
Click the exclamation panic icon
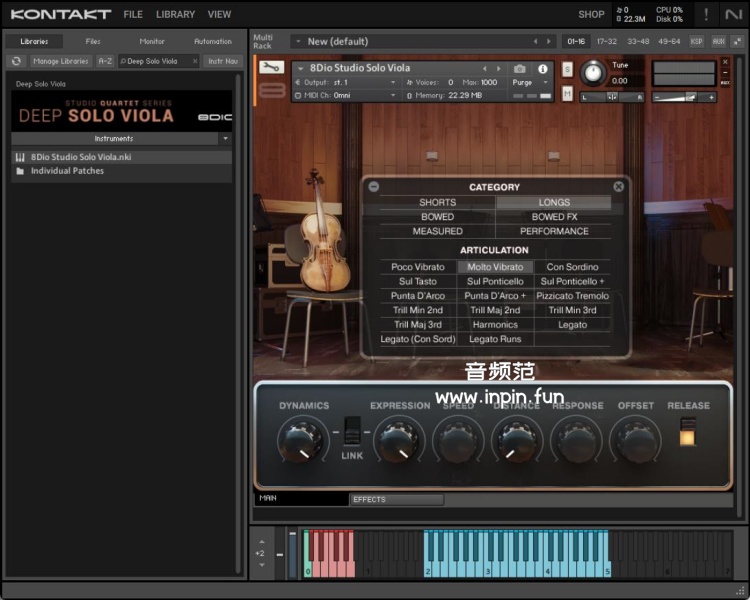tap(706, 14)
